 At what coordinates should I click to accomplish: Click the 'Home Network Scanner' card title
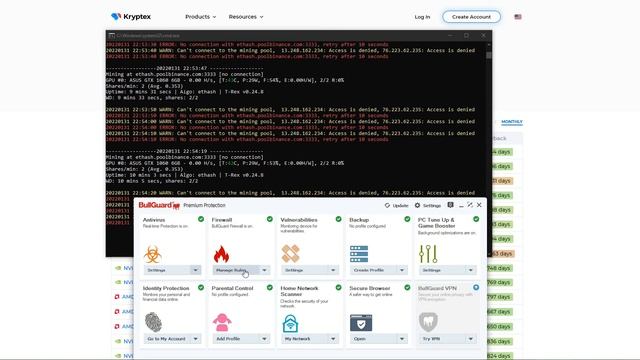point(299,291)
